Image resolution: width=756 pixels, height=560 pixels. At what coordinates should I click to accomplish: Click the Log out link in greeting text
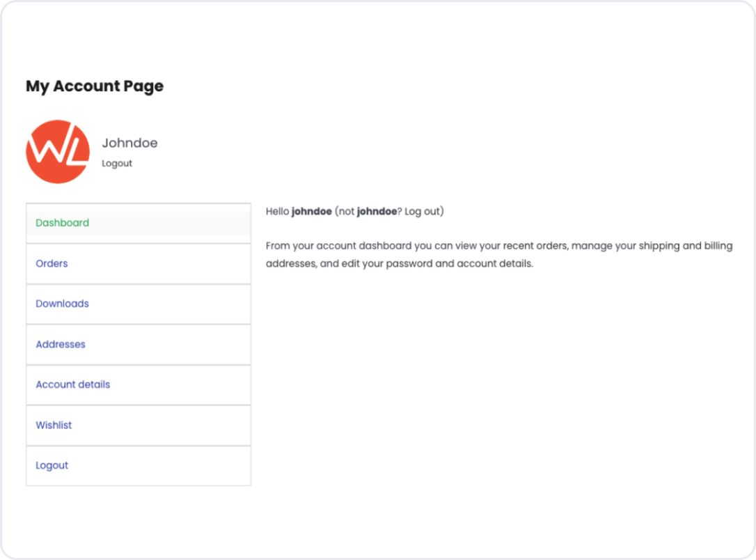(x=421, y=210)
